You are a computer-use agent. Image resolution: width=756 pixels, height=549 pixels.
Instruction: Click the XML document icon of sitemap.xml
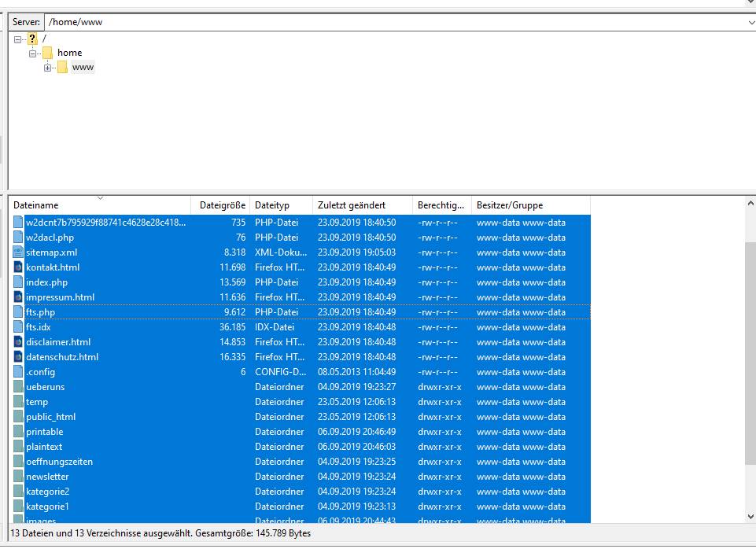coord(18,252)
